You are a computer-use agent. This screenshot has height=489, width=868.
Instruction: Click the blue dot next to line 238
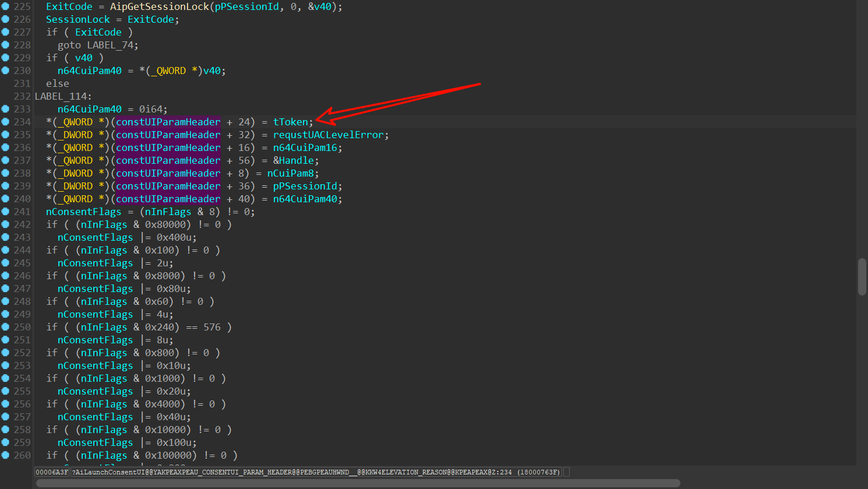(x=5, y=173)
